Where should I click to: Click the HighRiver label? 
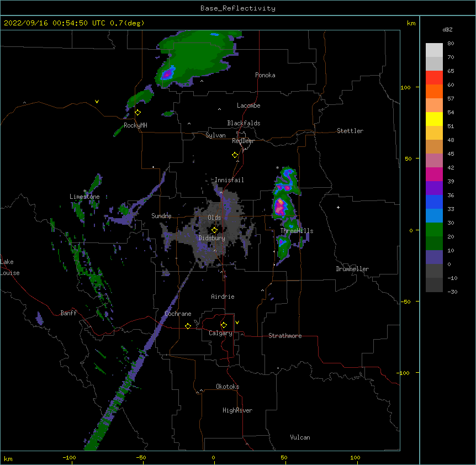click(x=237, y=410)
